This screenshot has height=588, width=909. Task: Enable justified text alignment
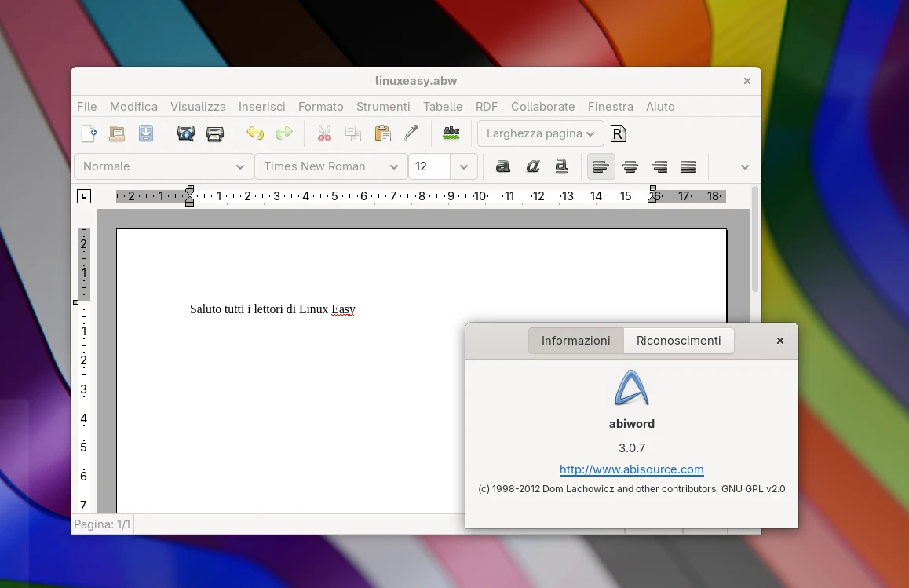[688, 166]
